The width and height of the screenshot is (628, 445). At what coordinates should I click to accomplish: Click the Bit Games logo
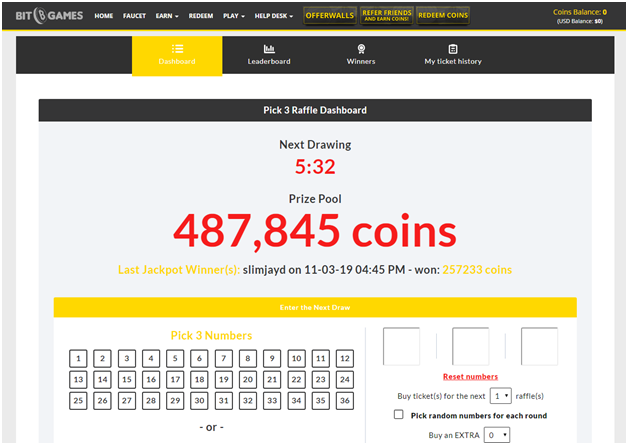(x=49, y=16)
